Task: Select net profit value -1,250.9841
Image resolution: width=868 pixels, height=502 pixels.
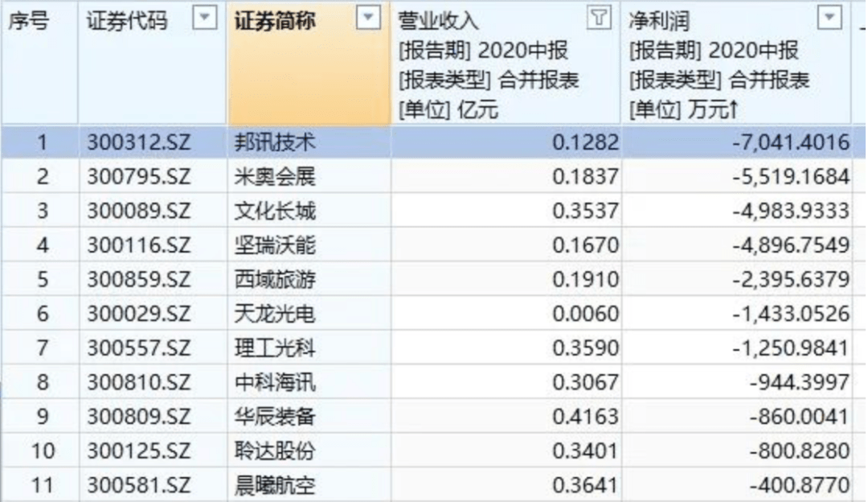Action: coord(791,348)
